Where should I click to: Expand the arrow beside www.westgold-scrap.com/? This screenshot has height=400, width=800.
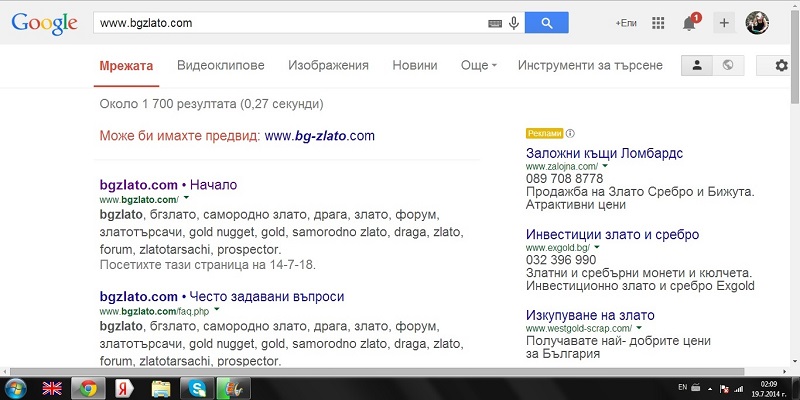639,328
